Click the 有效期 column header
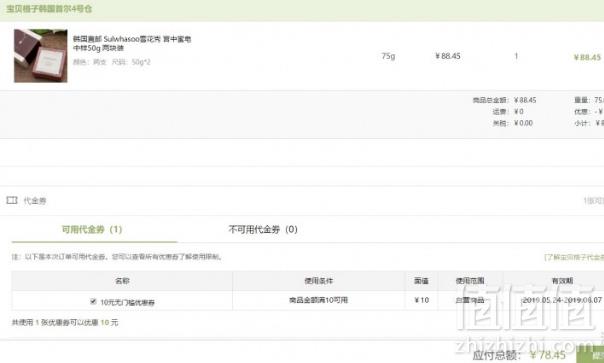604x363 pixels. point(562,281)
